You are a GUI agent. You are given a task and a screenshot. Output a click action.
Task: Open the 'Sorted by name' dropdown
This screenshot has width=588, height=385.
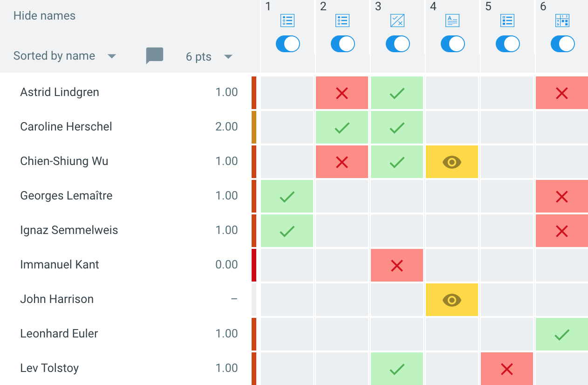pyautogui.click(x=64, y=56)
